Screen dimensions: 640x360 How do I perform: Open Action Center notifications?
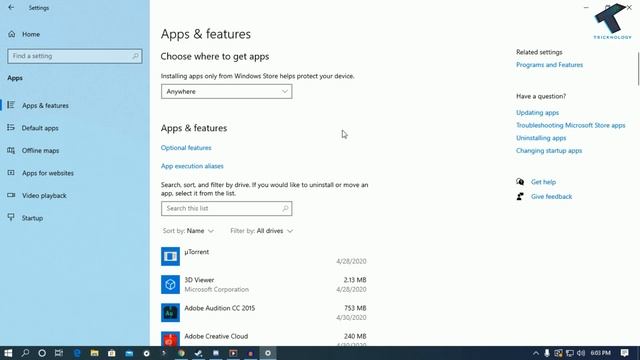click(x=624, y=353)
